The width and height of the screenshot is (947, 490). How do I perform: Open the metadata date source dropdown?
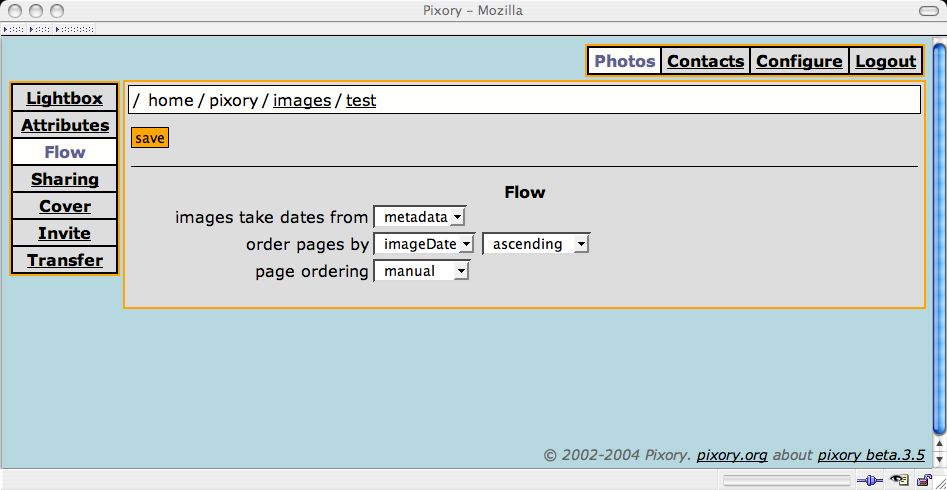(x=420, y=217)
